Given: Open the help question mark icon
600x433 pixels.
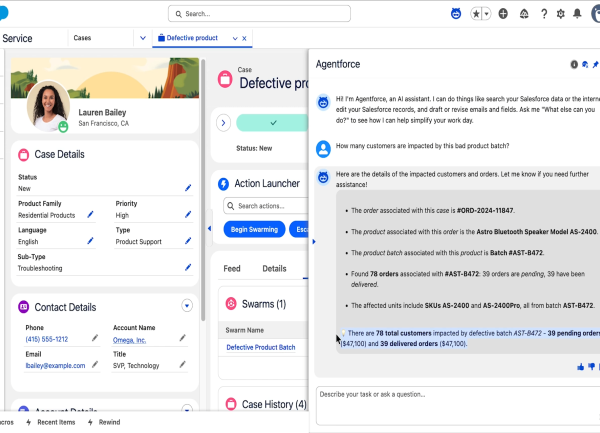Looking at the screenshot, I should click(544, 14).
